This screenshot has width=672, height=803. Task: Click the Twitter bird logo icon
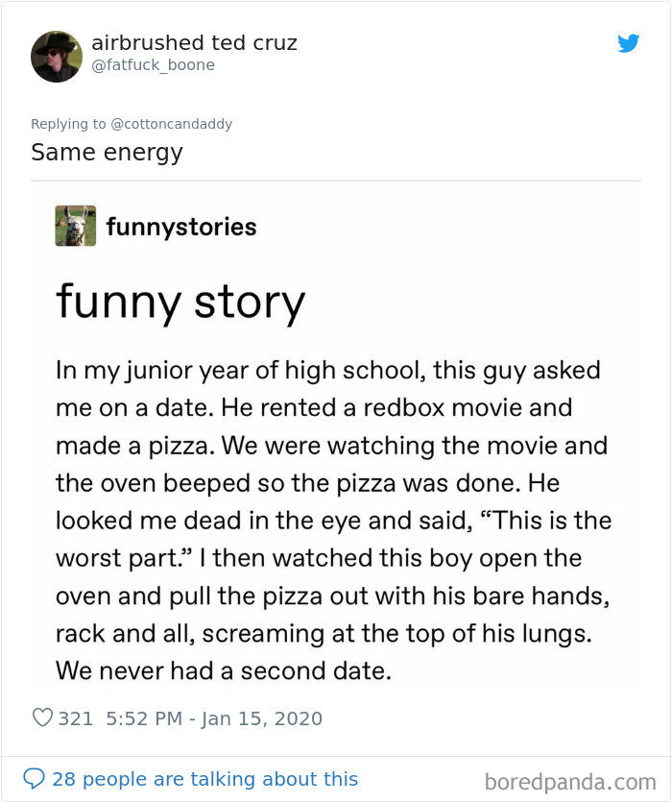(628, 43)
